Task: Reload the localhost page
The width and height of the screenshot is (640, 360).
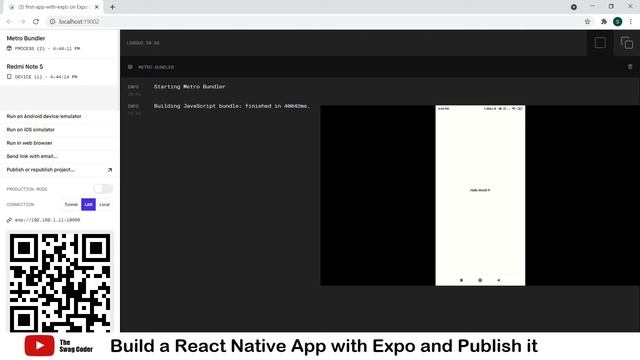Action: pos(36,22)
